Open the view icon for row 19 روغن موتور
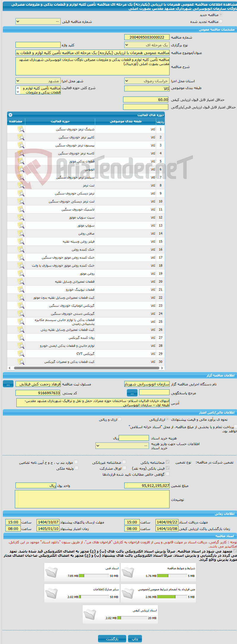 click(x=21, y=273)
